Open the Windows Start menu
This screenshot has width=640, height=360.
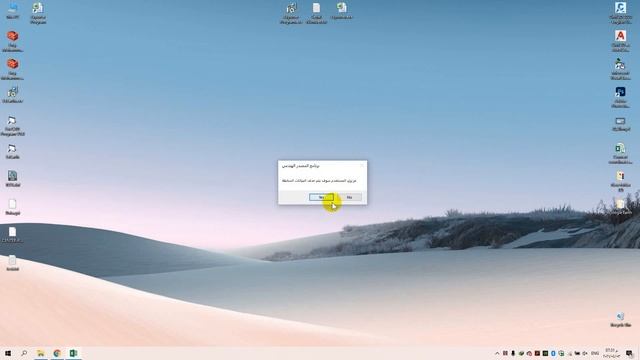8,353
